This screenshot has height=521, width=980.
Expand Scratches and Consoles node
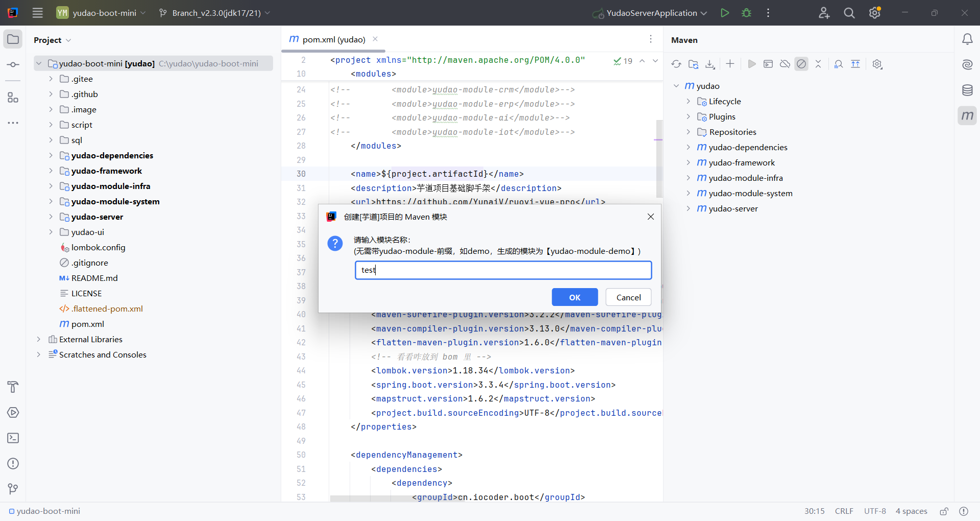[x=38, y=354]
